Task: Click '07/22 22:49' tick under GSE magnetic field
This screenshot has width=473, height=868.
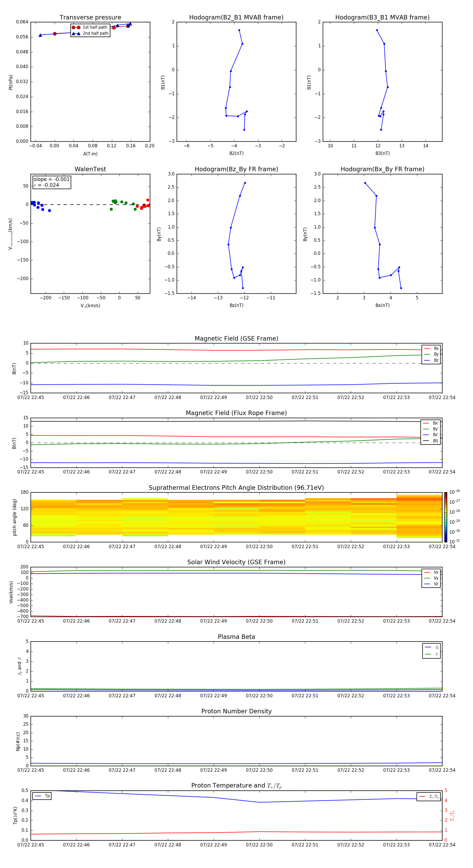Action: [x=213, y=398]
